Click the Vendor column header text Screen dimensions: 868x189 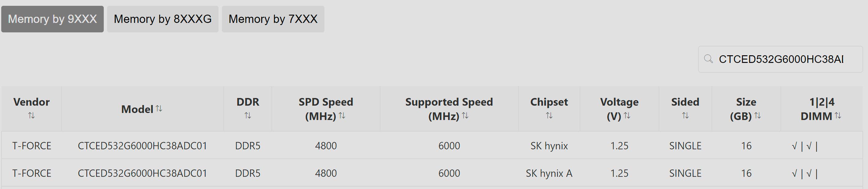pyautogui.click(x=31, y=102)
